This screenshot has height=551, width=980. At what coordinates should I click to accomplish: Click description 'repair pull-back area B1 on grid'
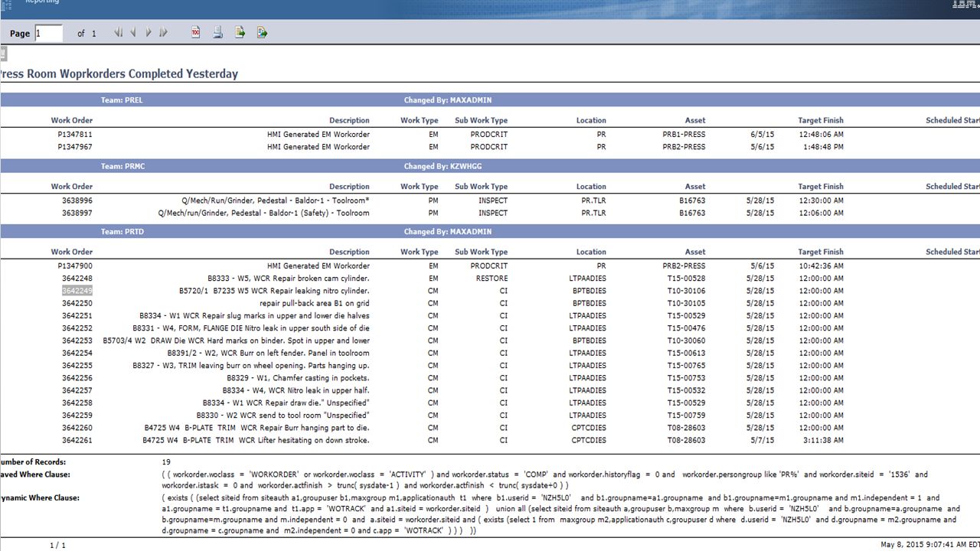pyautogui.click(x=315, y=303)
